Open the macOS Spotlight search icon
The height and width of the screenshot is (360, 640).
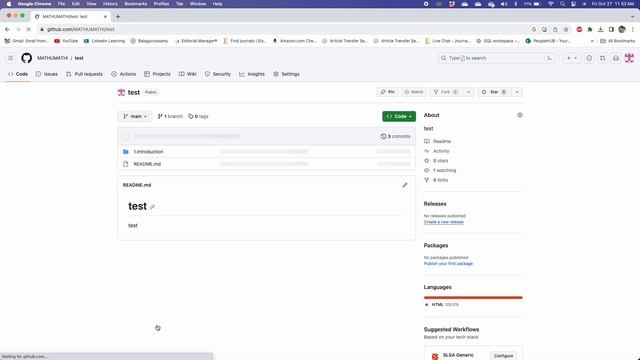pyautogui.click(x=562, y=4)
